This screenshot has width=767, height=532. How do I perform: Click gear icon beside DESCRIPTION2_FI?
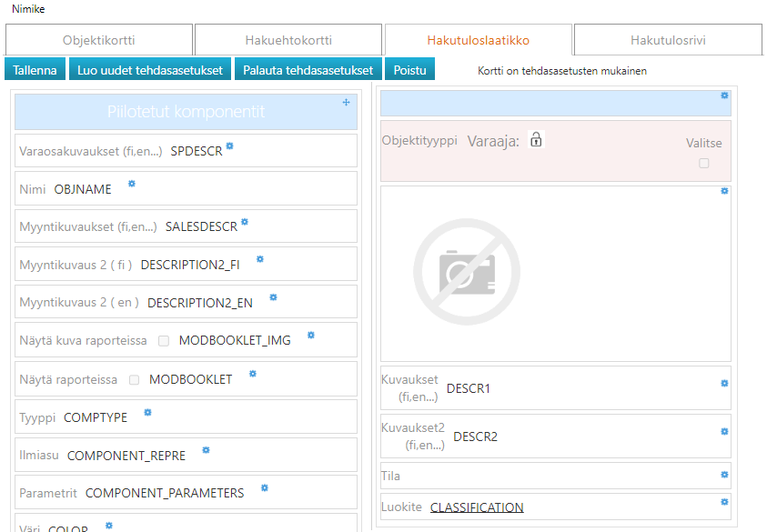point(260,259)
